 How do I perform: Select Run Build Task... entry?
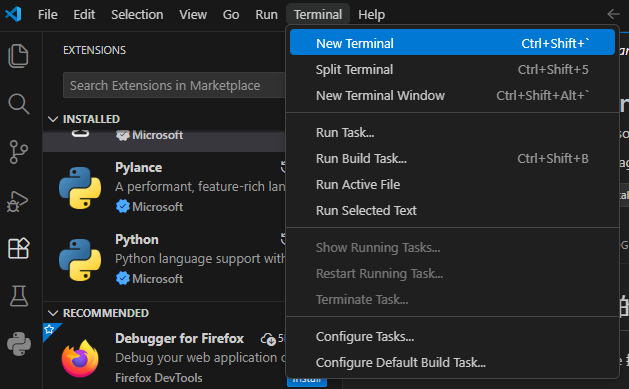[x=452, y=158]
